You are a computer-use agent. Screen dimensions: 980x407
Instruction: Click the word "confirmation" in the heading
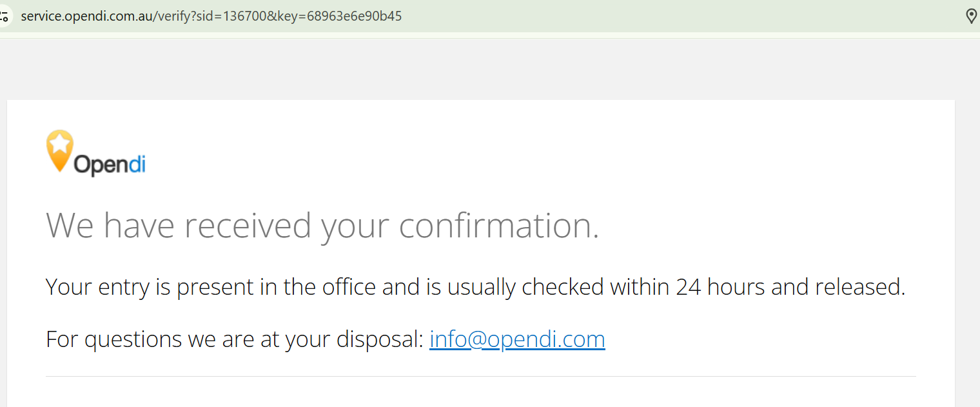point(495,226)
